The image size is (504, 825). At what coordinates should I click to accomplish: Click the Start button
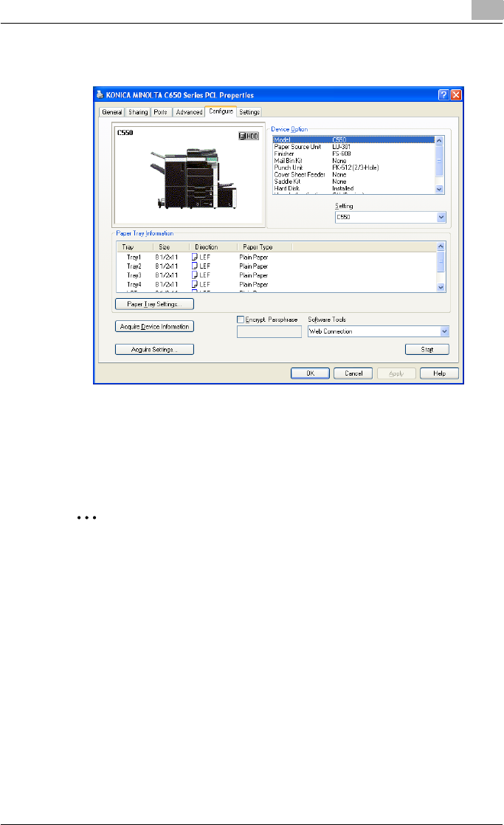427,349
